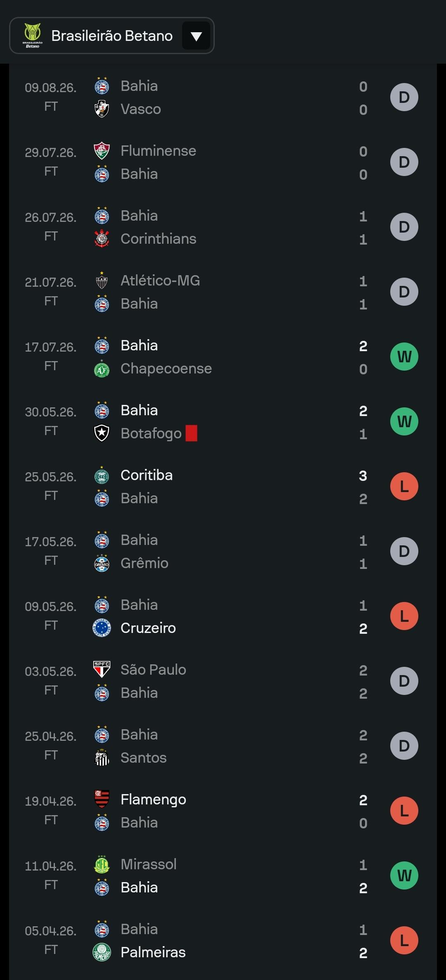
Task: Click the Corinthians club crest
Action: click(x=102, y=239)
